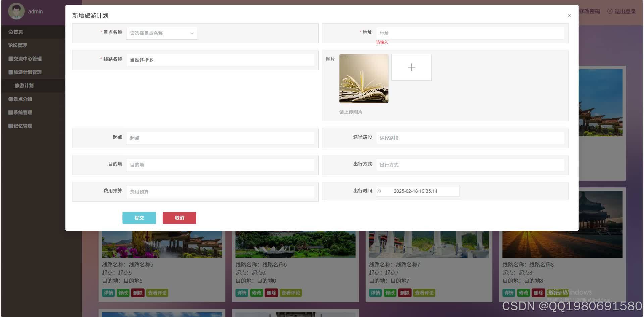The height and width of the screenshot is (317, 644).
Task: Click the 线路名称 input containing 当然还挺多
Action: pyautogui.click(x=220, y=60)
